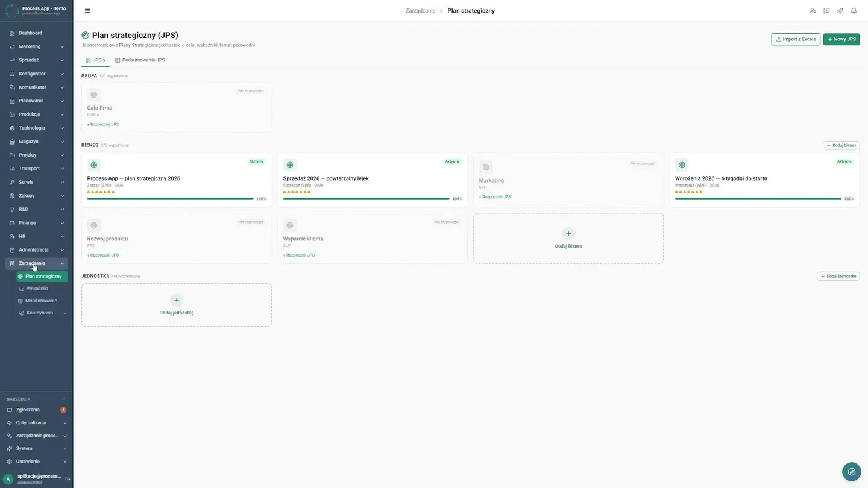The image size is (868, 488).
Task: Open Wdrożenia 2026 strategic plan card
Action: coord(764,180)
